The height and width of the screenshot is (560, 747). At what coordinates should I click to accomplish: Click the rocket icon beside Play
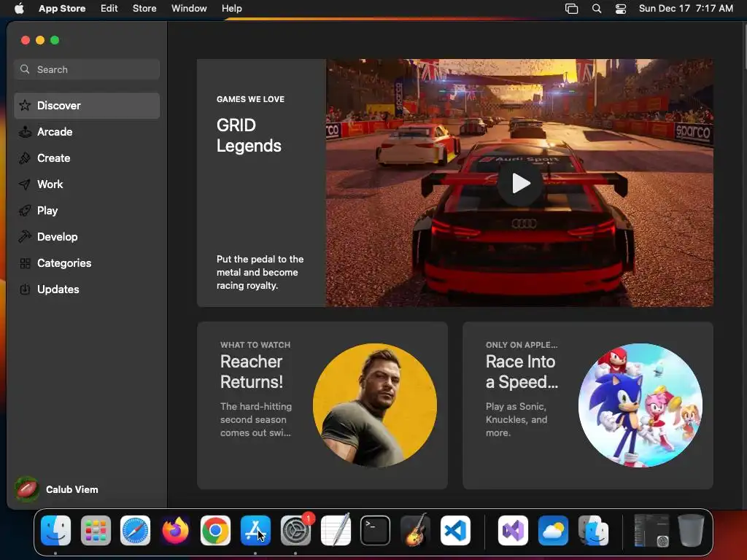(x=25, y=211)
